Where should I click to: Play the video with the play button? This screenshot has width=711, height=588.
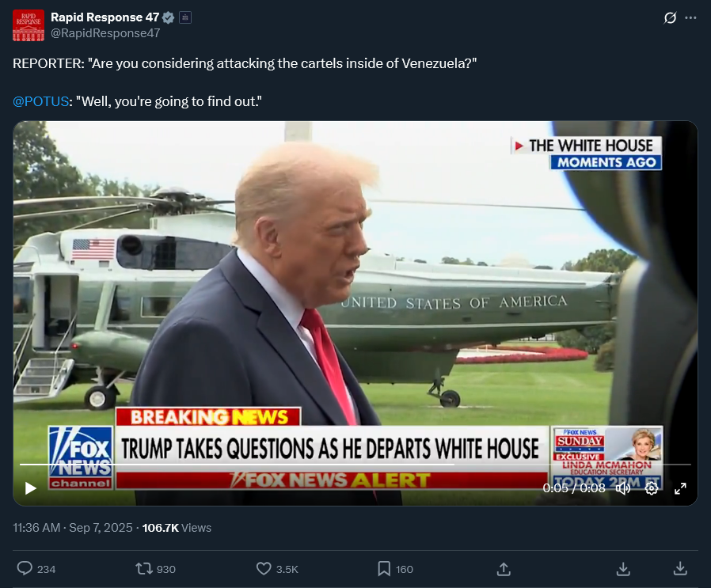coord(31,488)
